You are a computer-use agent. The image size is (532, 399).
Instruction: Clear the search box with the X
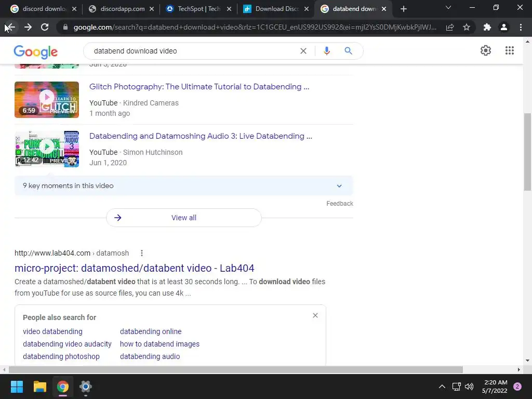[x=303, y=51]
